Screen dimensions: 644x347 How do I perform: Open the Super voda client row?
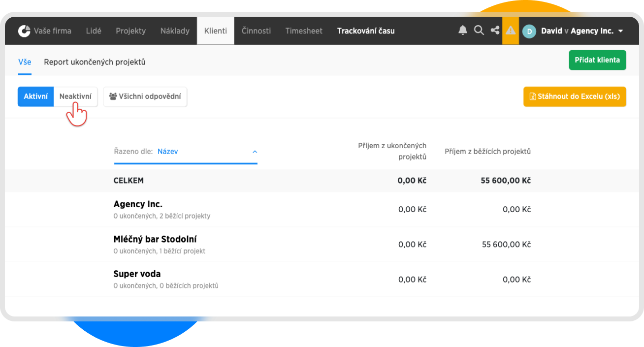[137, 274]
